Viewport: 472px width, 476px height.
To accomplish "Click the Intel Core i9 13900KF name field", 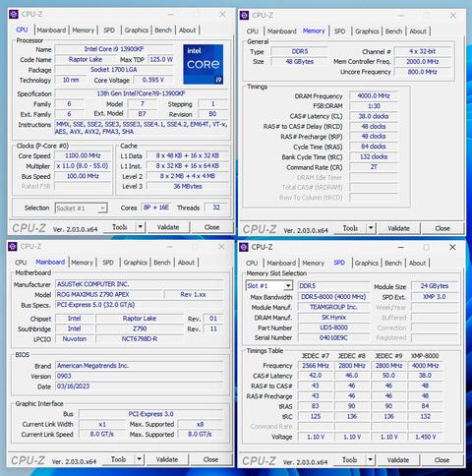I will pos(114,49).
